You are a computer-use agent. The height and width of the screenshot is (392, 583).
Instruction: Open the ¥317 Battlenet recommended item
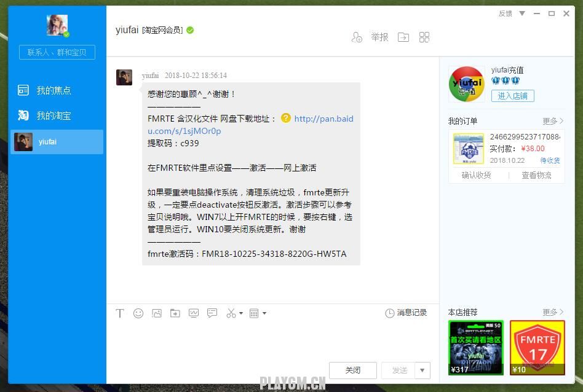coord(476,347)
